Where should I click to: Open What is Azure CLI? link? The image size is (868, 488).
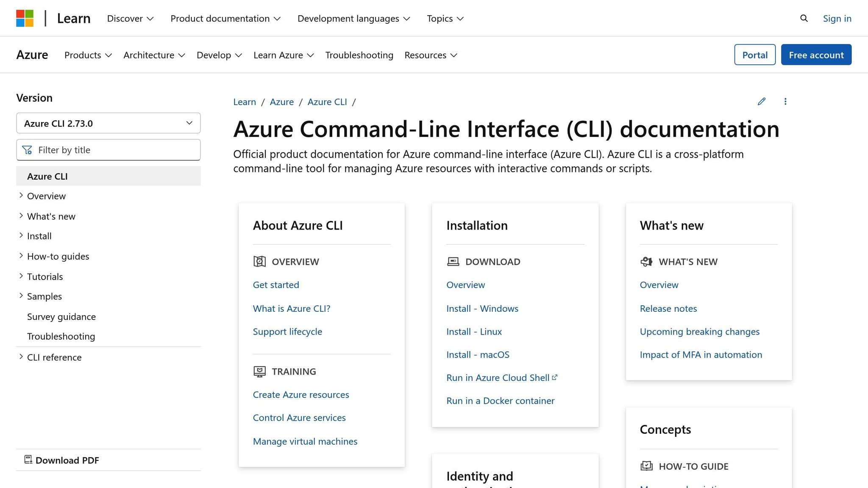click(x=292, y=308)
